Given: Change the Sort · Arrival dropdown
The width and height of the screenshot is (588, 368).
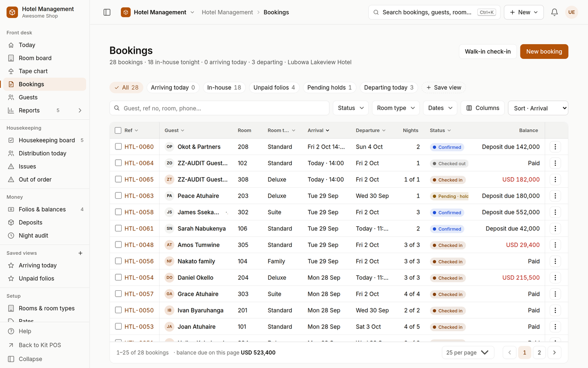Looking at the screenshot, I should tap(538, 108).
